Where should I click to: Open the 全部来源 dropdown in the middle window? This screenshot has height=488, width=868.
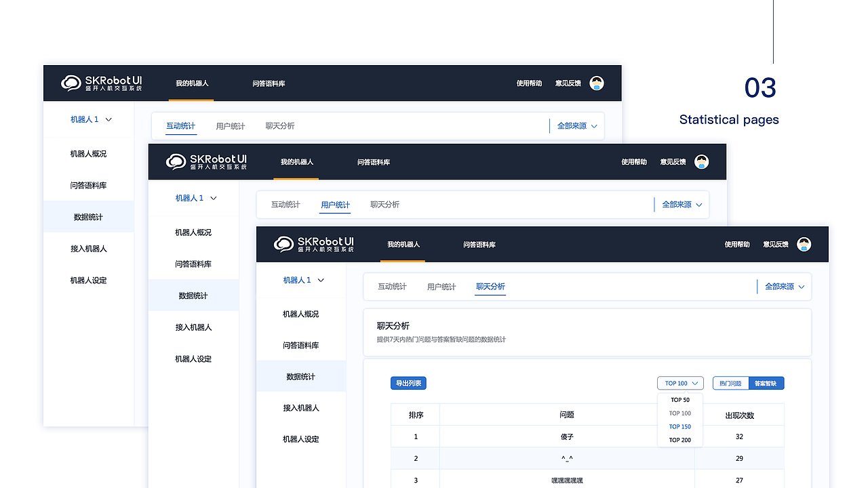(x=682, y=204)
